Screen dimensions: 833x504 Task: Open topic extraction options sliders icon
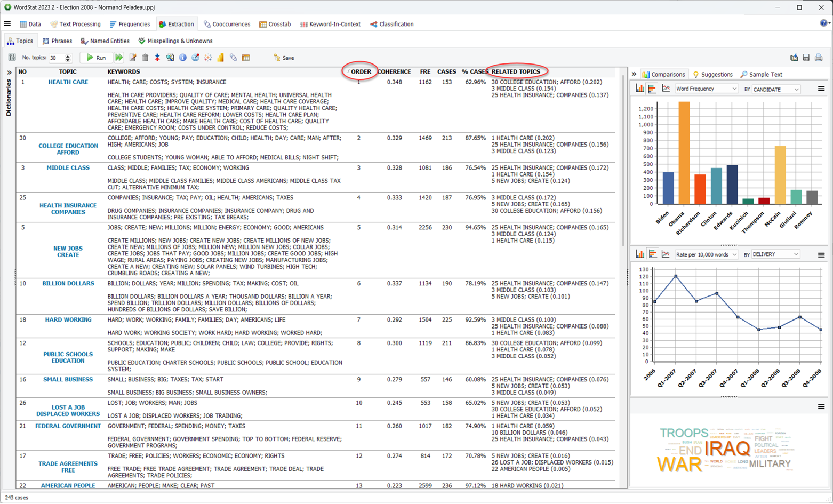(x=12, y=58)
